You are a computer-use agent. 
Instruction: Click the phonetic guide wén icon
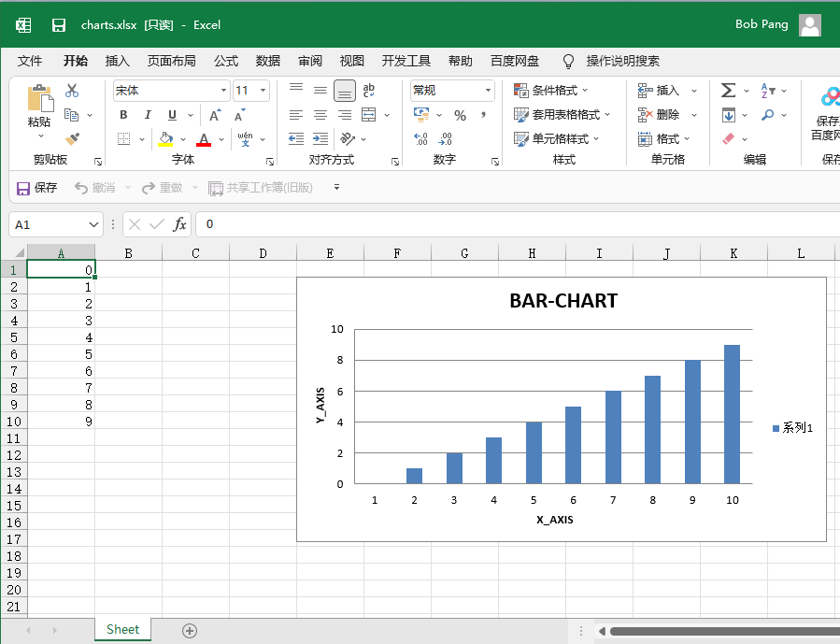[245, 139]
